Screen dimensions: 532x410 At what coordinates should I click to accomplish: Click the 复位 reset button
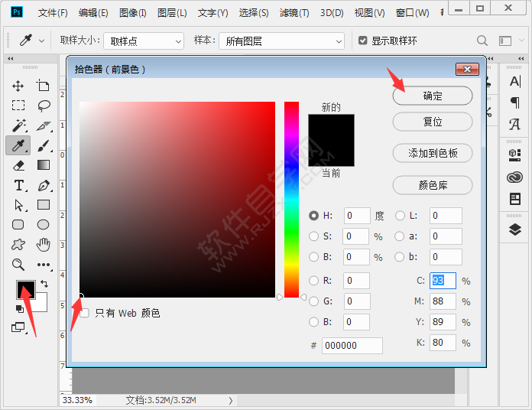(433, 122)
